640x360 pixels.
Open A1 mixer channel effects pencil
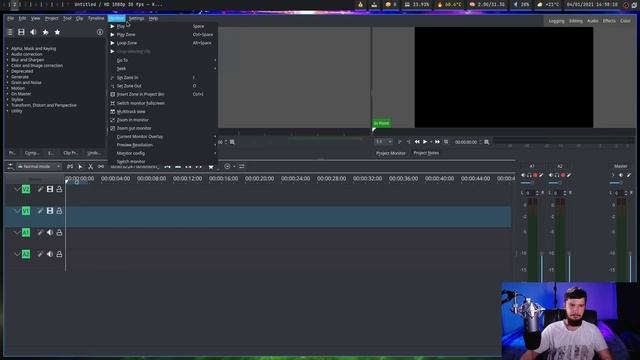tap(541, 176)
